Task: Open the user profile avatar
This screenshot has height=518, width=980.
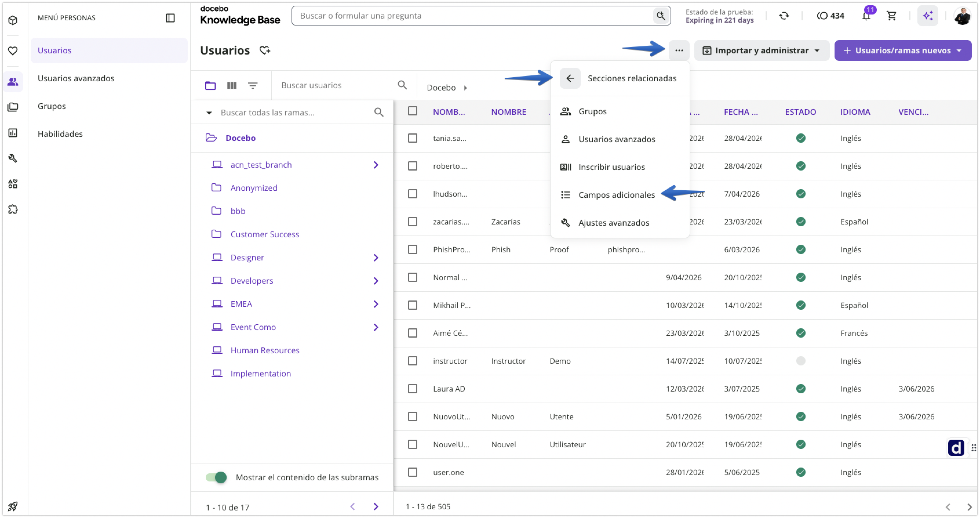Action: 962,16
